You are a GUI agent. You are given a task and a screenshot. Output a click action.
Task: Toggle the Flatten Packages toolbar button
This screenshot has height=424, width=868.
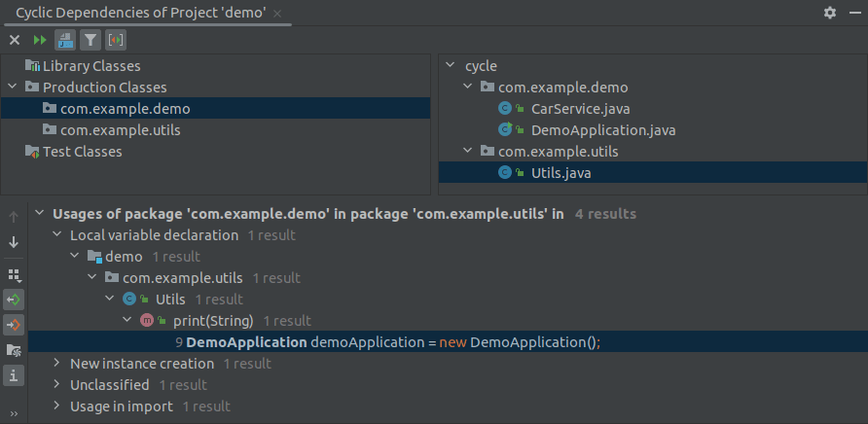pyautogui.click(x=65, y=40)
